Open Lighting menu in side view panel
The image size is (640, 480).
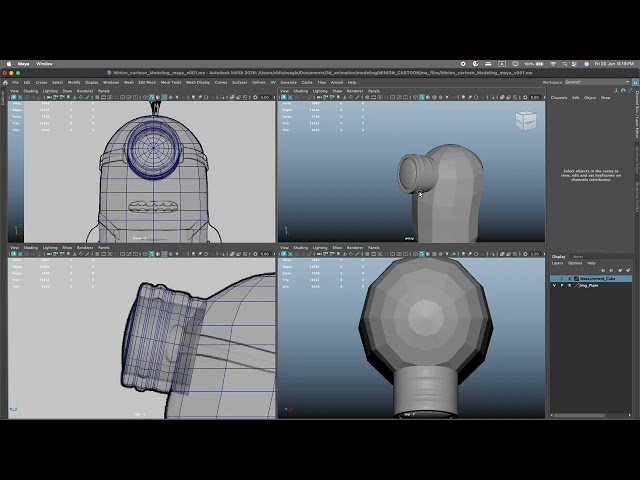[50, 248]
